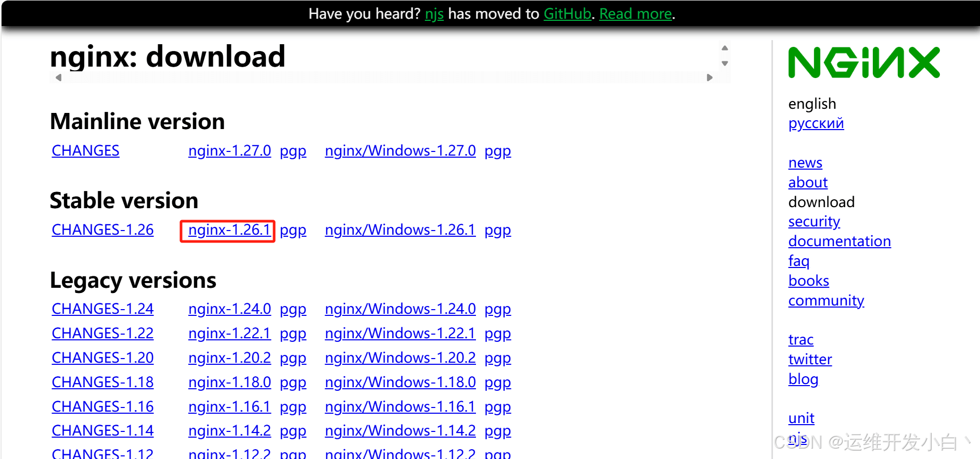Download nginx/Windows-1.20.2

[400, 358]
